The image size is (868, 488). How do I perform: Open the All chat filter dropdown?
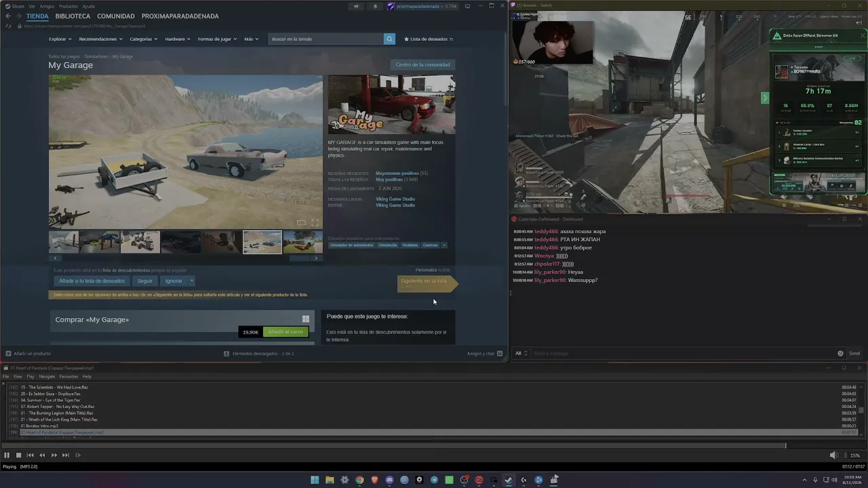pyautogui.click(x=521, y=353)
